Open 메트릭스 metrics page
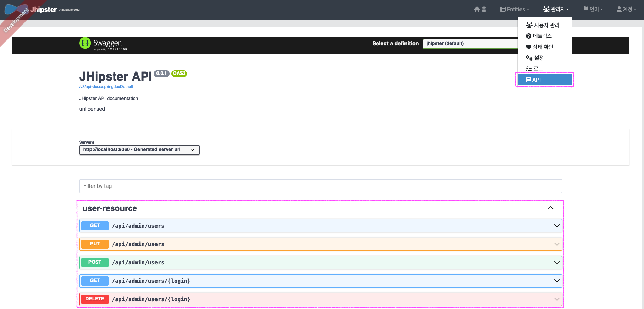Screen dimensions: 644x309 (x=544, y=36)
